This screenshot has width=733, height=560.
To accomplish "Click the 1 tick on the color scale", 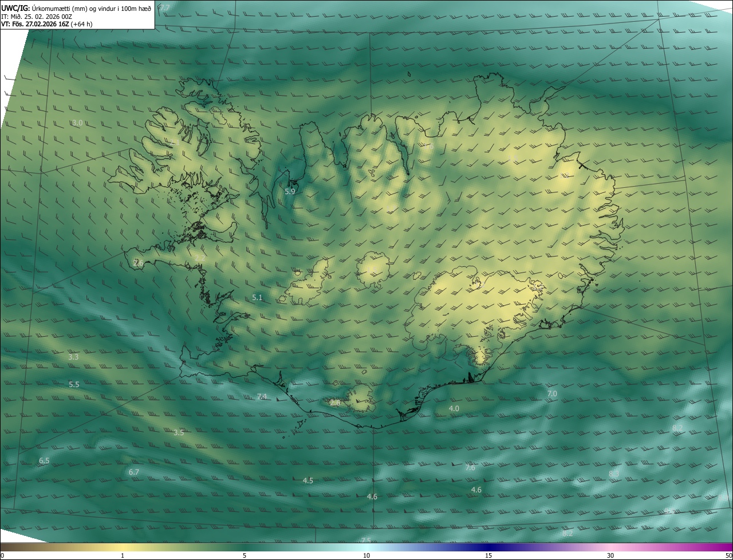I will [x=123, y=555].
